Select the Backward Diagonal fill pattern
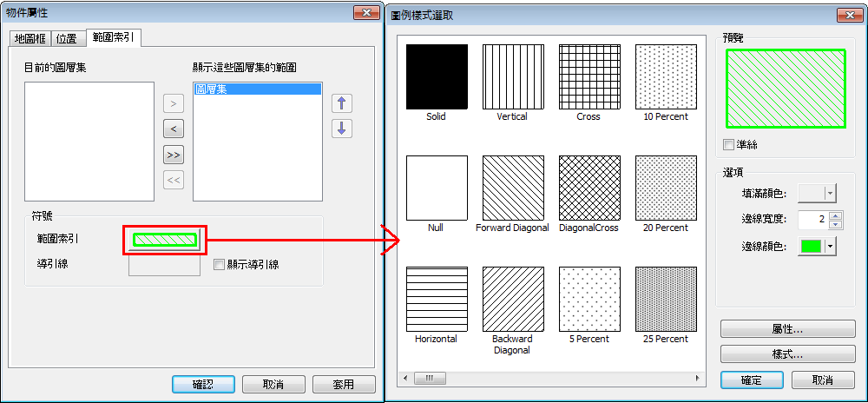Image resolution: width=868 pixels, height=403 pixels. pos(513,300)
